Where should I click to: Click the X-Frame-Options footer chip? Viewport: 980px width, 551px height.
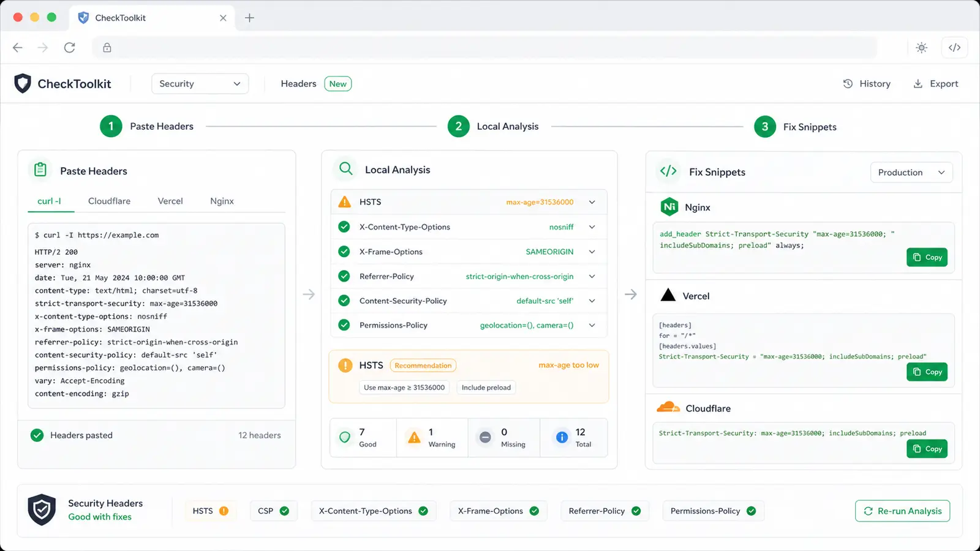click(x=499, y=511)
